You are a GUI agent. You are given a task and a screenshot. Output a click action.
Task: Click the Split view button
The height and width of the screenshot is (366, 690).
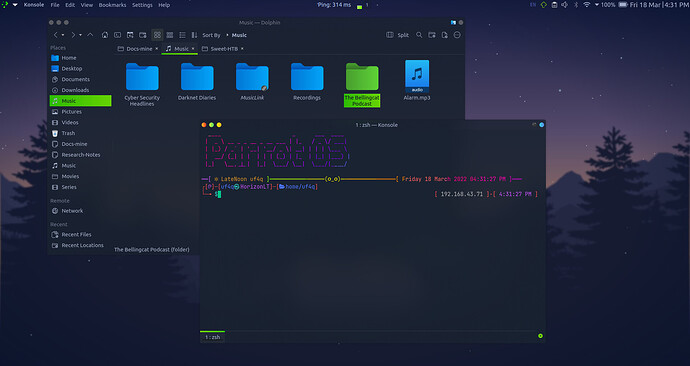click(398, 35)
